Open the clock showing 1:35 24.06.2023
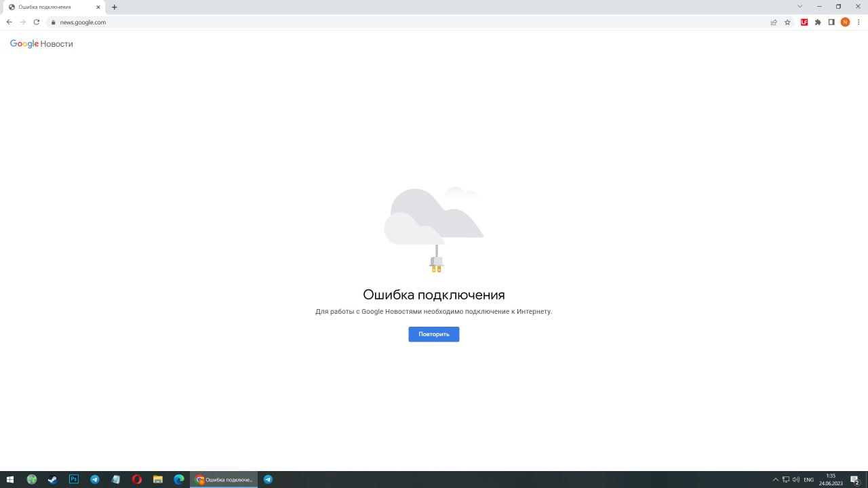Viewport: 868px width, 488px height. (x=831, y=480)
